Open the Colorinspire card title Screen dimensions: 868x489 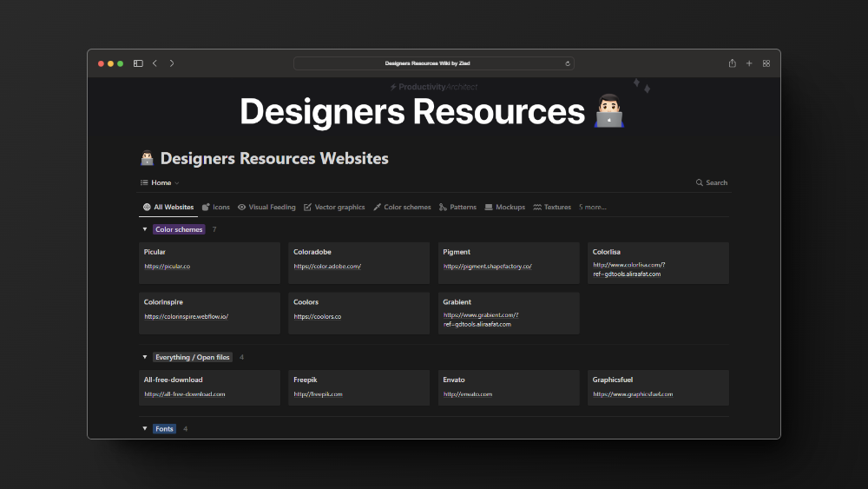(x=163, y=302)
